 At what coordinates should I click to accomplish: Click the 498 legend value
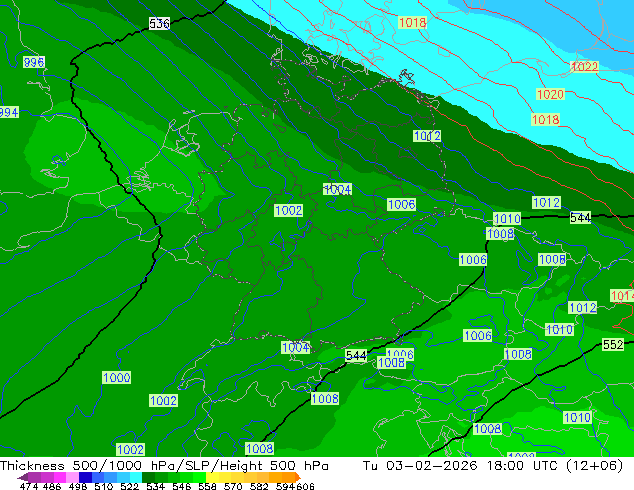pos(78,486)
